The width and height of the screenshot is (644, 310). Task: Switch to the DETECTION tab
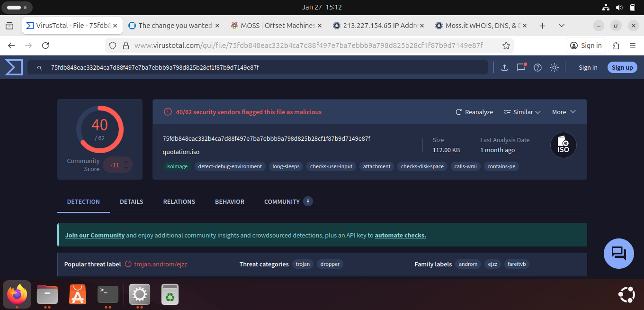click(83, 201)
